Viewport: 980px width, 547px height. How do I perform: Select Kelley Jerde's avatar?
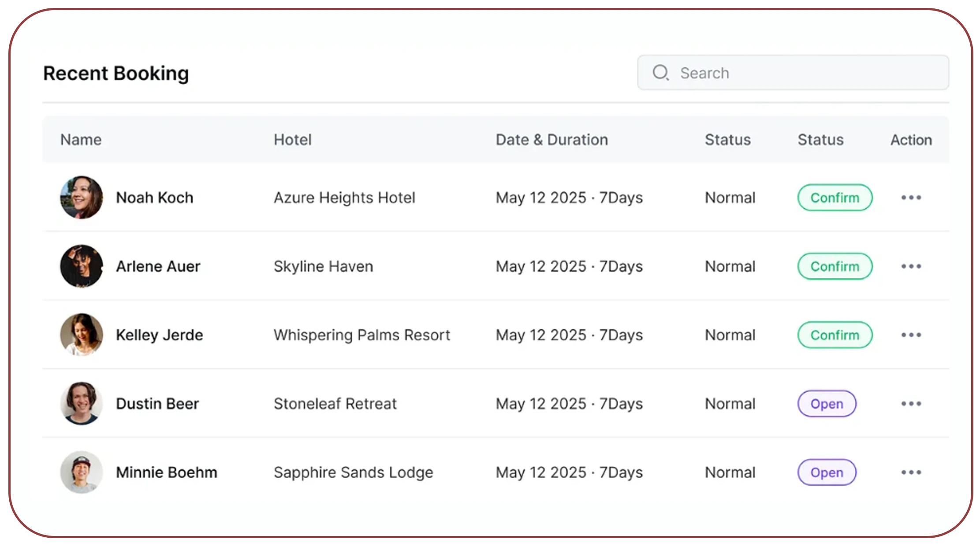[82, 335]
